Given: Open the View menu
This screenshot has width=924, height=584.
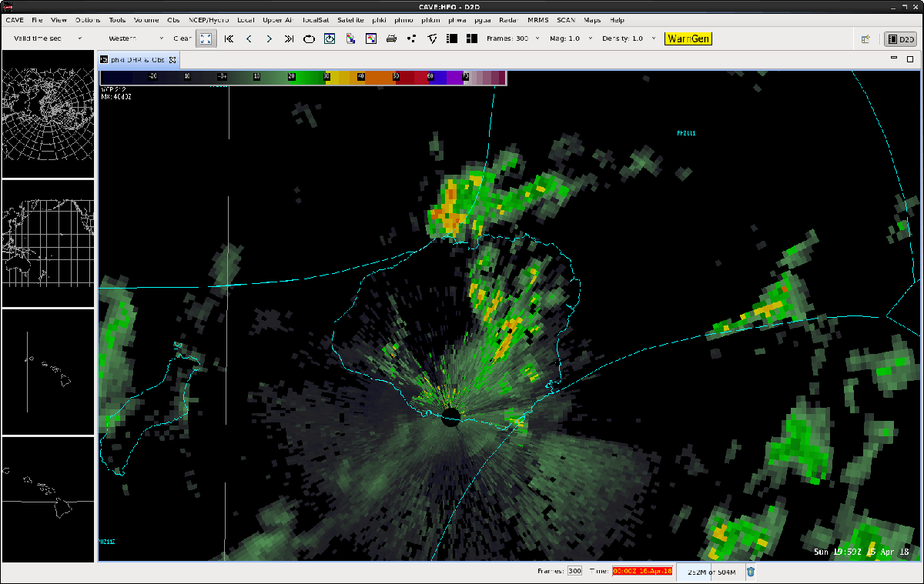Looking at the screenshot, I should tap(59, 20).
